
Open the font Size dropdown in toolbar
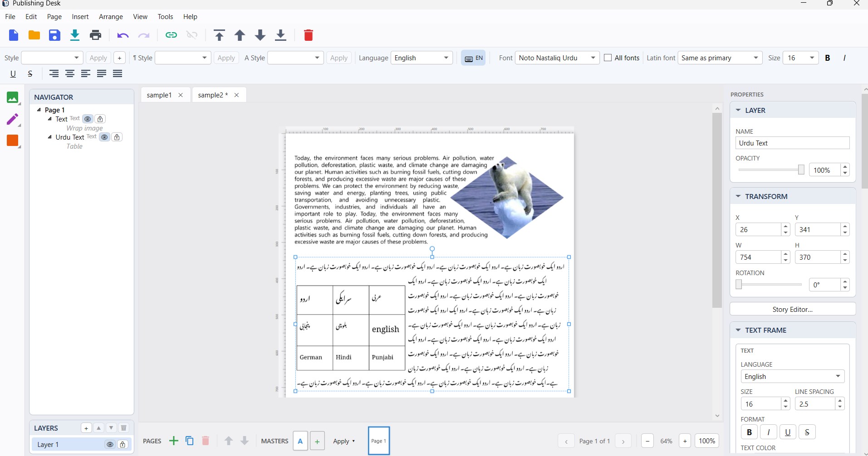800,58
